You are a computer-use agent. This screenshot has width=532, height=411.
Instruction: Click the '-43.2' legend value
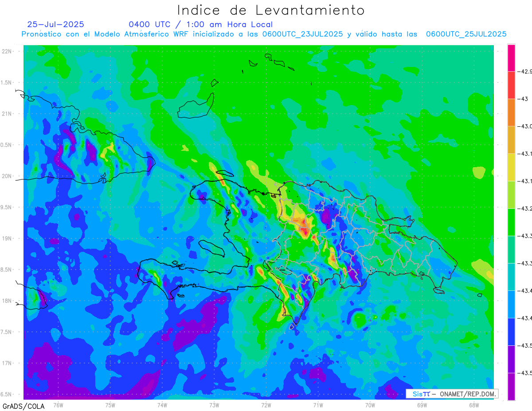tap(525, 208)
